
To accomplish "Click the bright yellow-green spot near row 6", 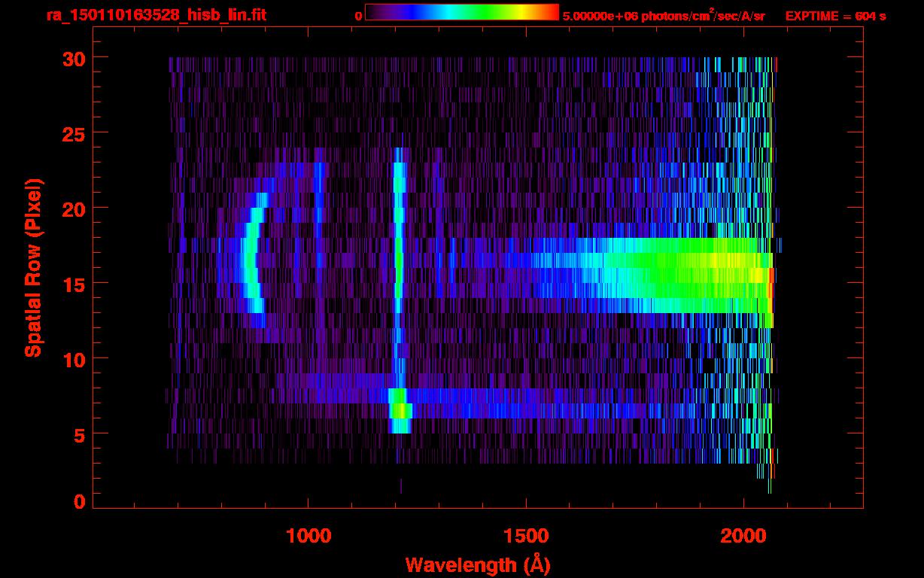I will pos(401,411).
